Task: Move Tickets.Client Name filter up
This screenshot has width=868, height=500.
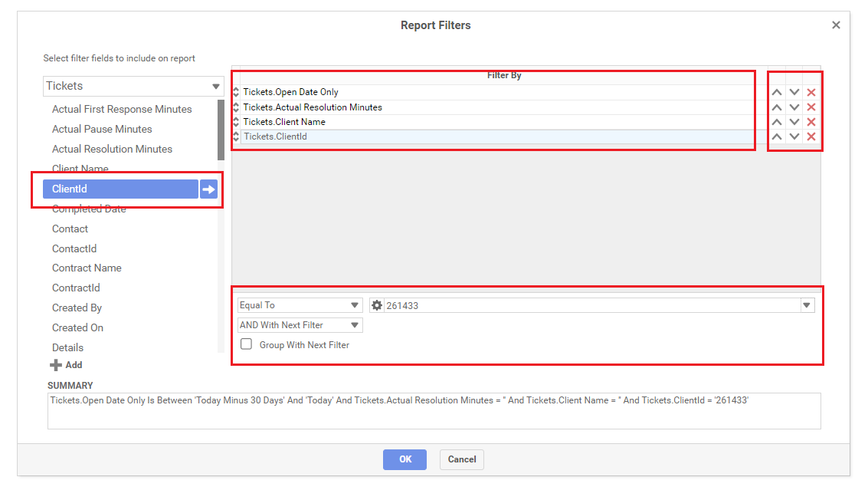Action: pyautogui.click(x=777, y=122)
